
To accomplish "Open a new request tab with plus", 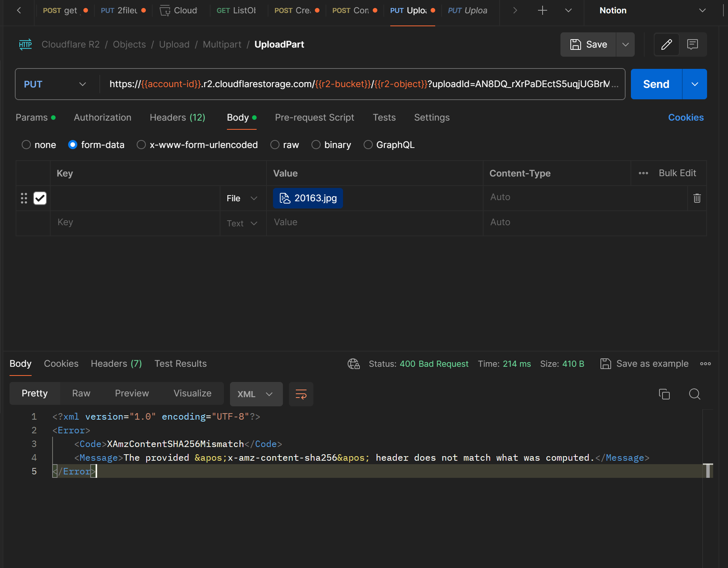I will pos(542,11).
